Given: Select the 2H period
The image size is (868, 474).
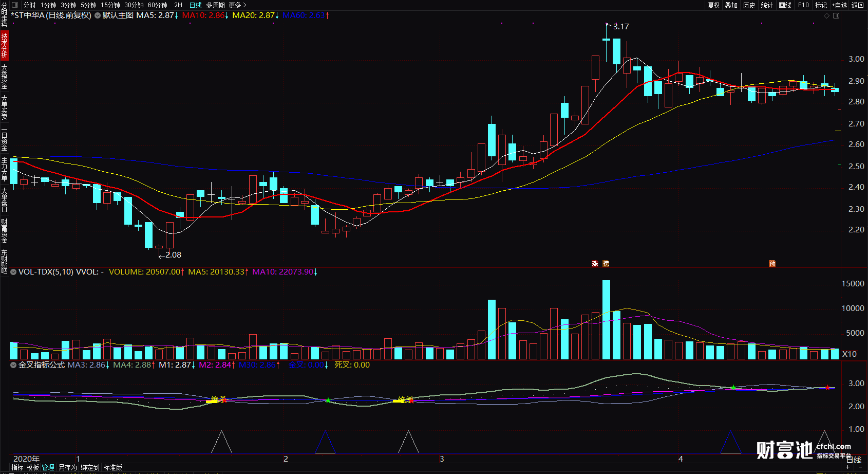Looking at the screenshot, I should point(178,5).
